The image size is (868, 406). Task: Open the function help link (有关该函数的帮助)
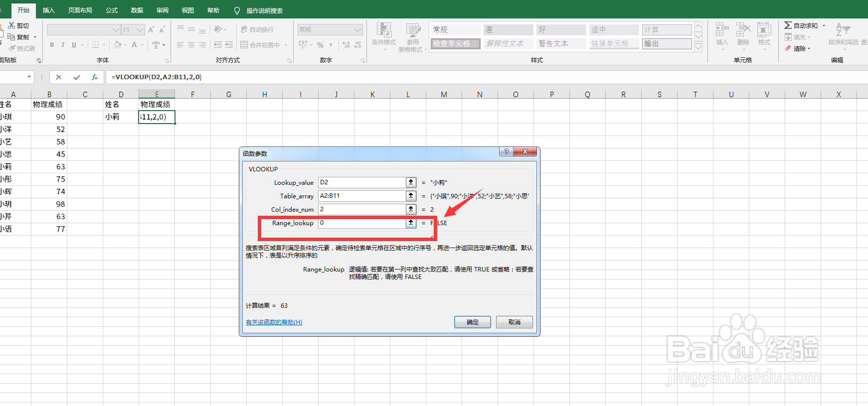tap(274, 322)
